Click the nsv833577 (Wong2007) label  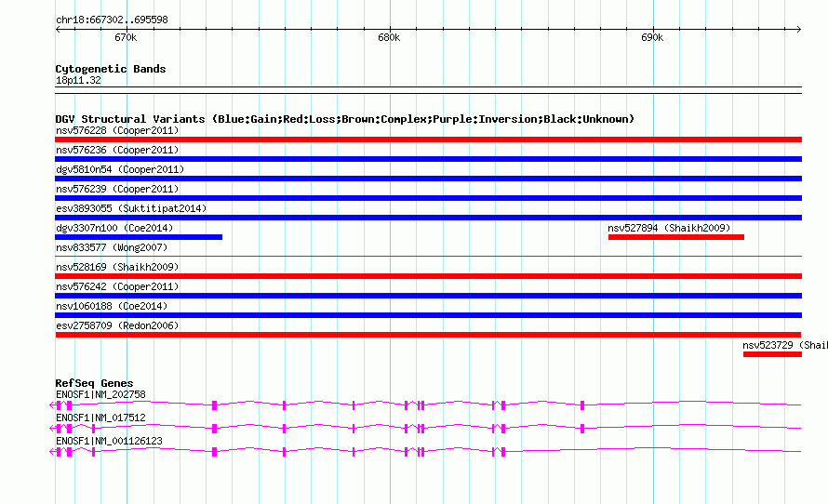(x=112, y=247)
